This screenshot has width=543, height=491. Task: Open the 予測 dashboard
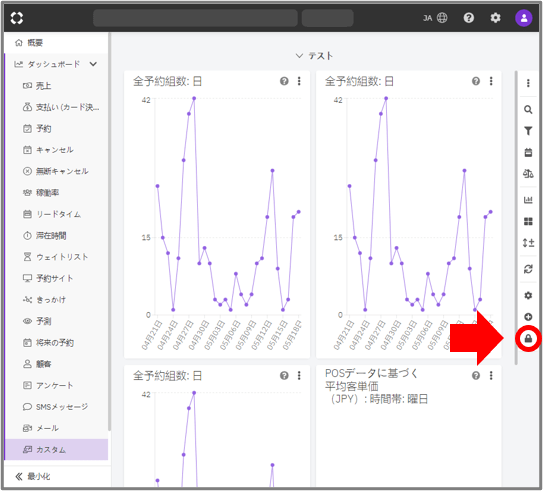pyautogui.click(x=56, y=321)
